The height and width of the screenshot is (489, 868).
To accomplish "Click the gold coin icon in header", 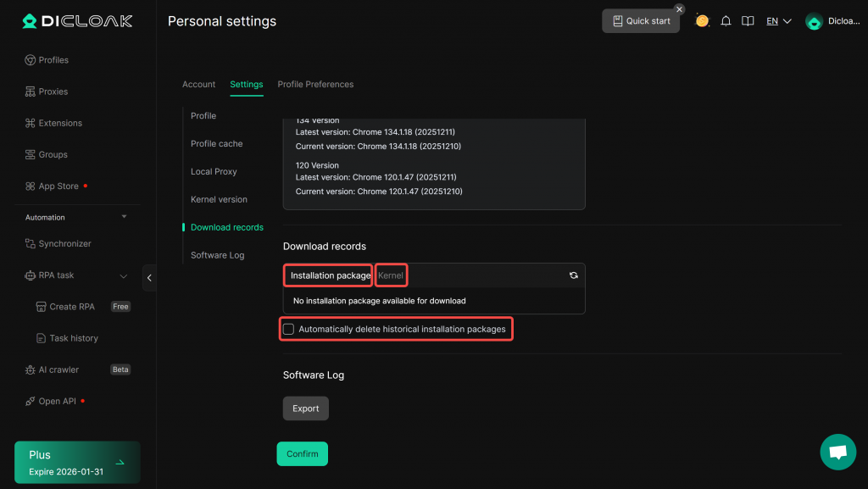I will tap(702, 21).
